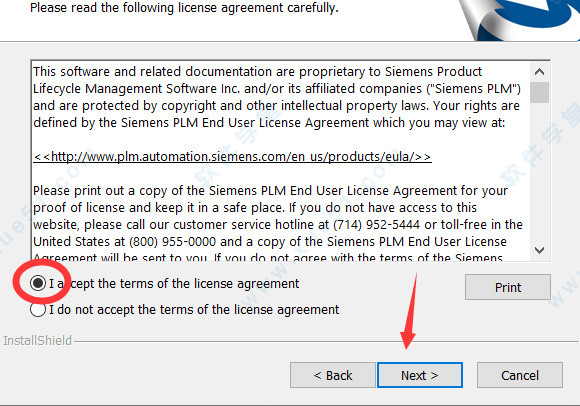Click the (714) 952-5444 hotline number text
The image size is (580, 406).
click(377, 225)
